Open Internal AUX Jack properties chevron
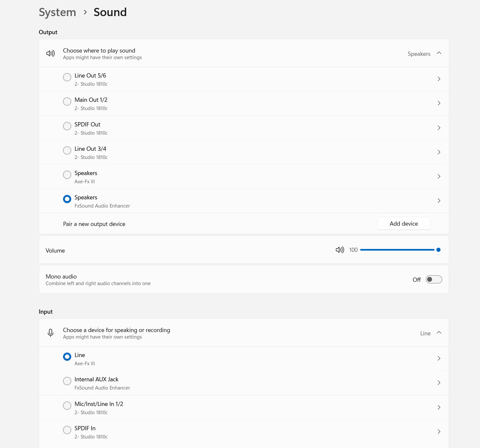Image resolution: width=480 pixels, height=448 pixels. pyautogui.click(x=439, y=383)
